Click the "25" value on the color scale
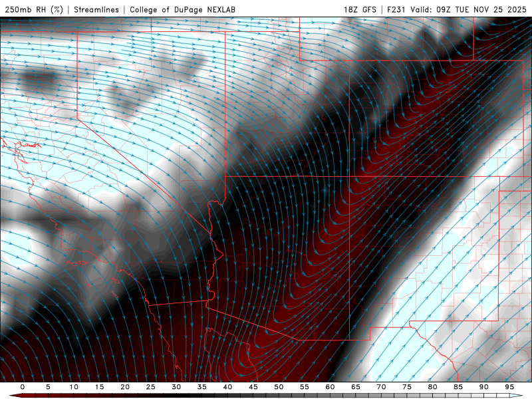 click(151, 387)
